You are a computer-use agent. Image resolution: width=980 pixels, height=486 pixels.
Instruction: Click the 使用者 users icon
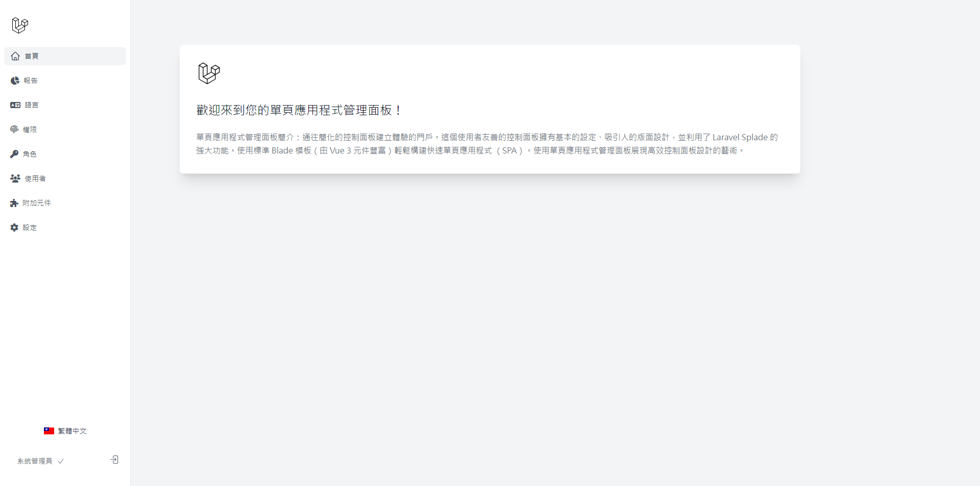tap(14, 178)
